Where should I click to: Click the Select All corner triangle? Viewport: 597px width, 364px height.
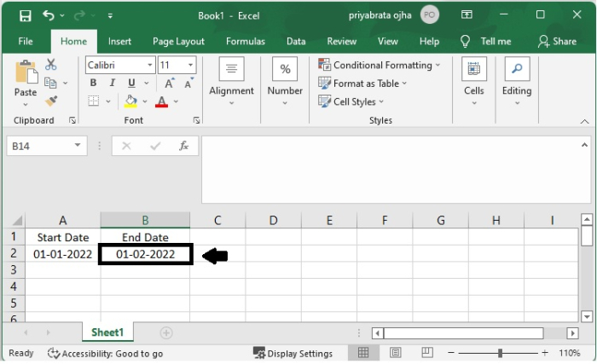(x=18, y=220)
